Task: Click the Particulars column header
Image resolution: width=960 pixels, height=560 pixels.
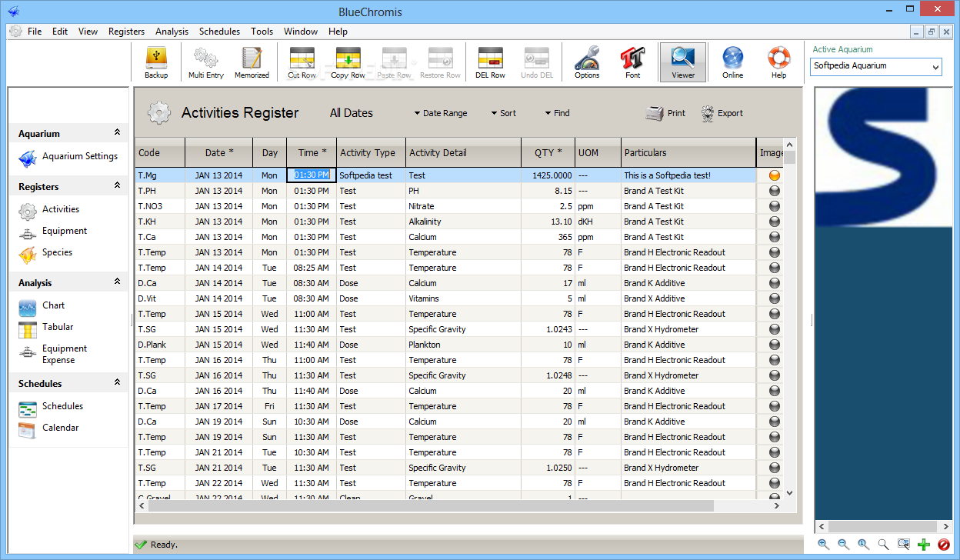Action: click(x=688, y=152)
